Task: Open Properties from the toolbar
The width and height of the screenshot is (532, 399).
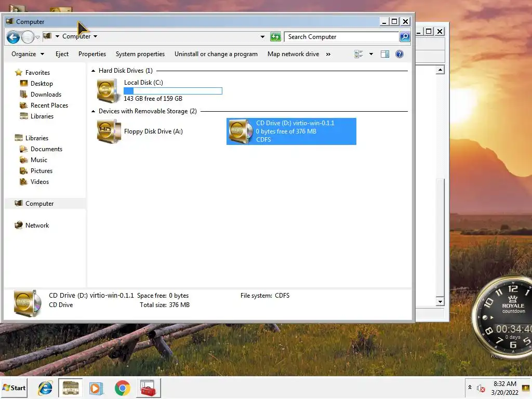Action: tap(92, 54)
